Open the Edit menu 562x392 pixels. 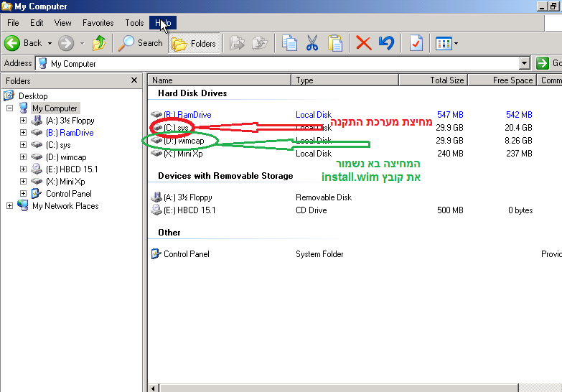(37, 23)
